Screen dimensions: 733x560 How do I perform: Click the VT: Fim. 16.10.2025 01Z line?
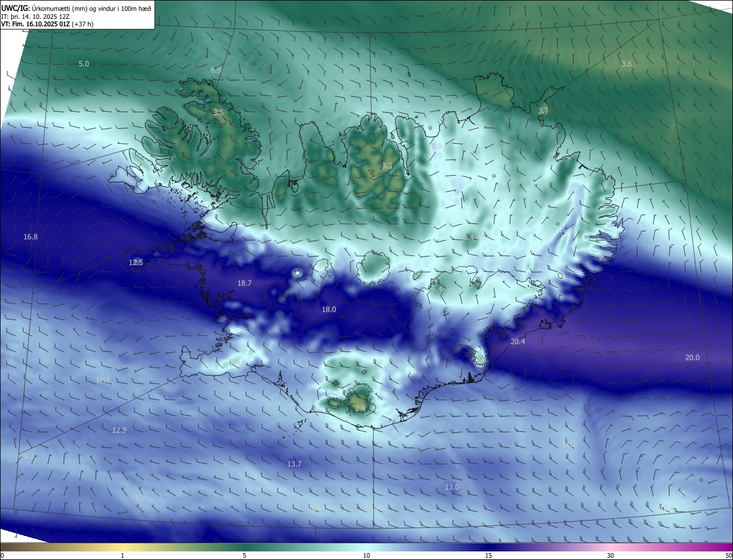coord(47,24)
